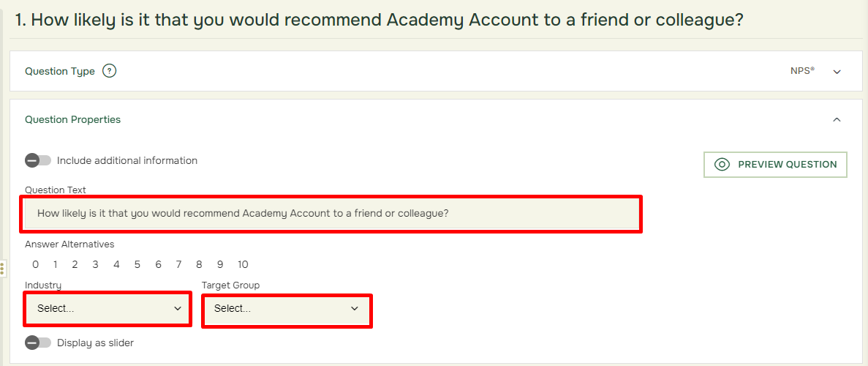The height and width of the screenshot is (366, 868).
Task: Click the Question Type section label
Action: pos(60,72)
